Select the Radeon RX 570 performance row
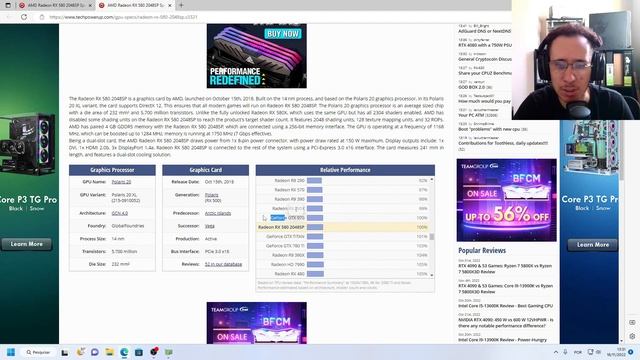Screen dimensions: 640x360 pyautogui.click(x=342, y=190)
